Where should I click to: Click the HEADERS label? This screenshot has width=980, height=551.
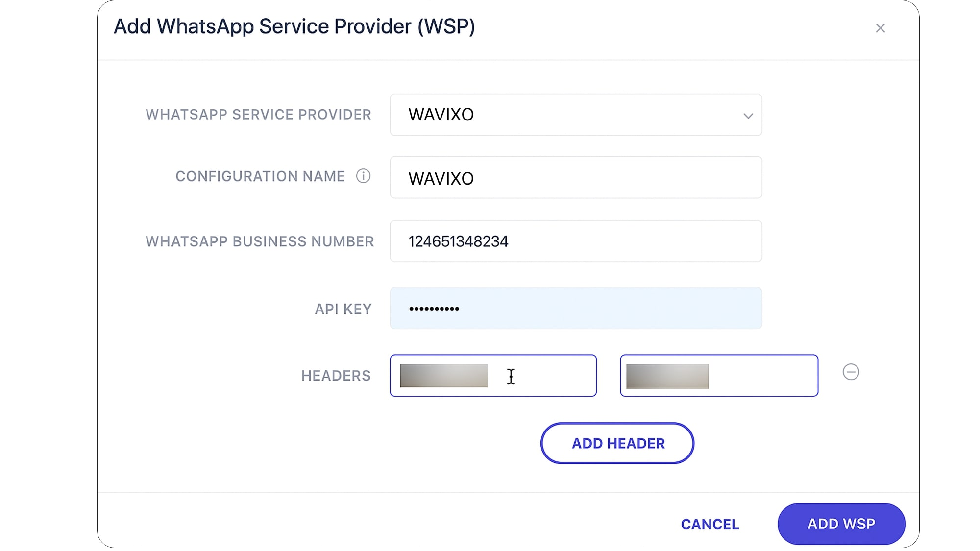pyautogui.click(x=336, y=376)
